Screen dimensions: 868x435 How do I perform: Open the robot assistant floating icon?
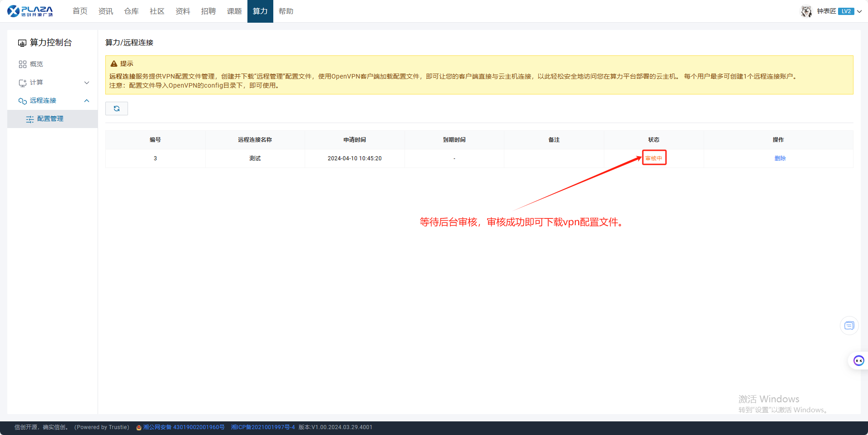point(858,361)
